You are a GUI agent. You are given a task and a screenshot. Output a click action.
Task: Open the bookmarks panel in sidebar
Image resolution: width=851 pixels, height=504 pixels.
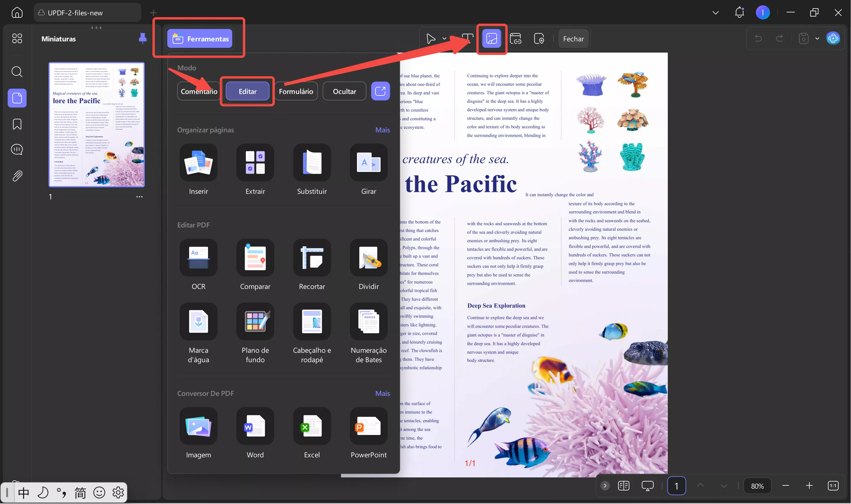point(17,124)
